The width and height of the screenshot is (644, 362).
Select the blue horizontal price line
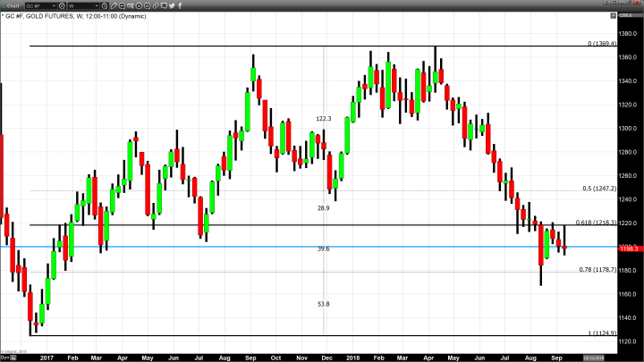coord(268,247)
